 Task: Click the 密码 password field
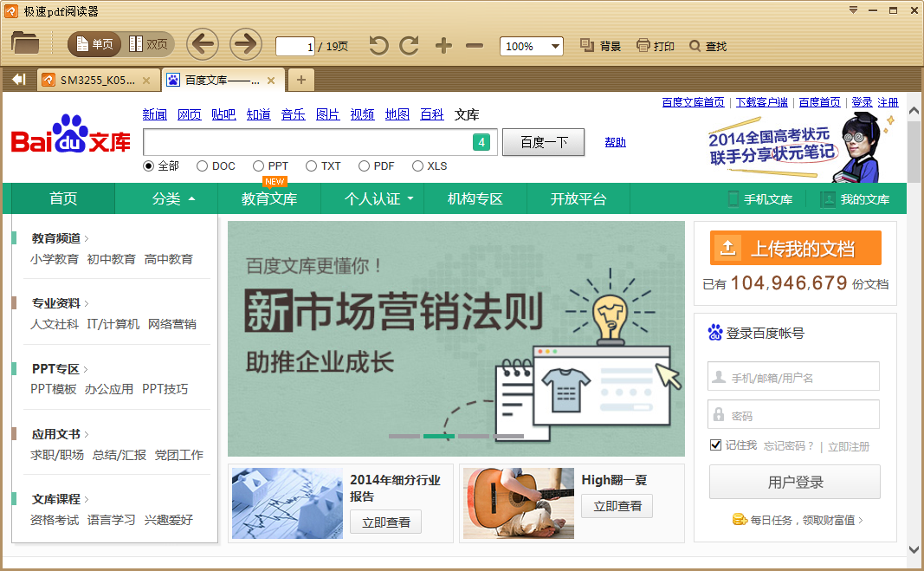(x=794, y=415)
